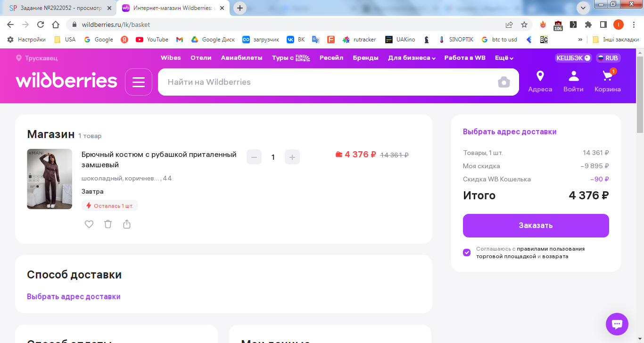Open Туры с Fun Sun
Screen dimensions: 644x343
coord(291,58)
